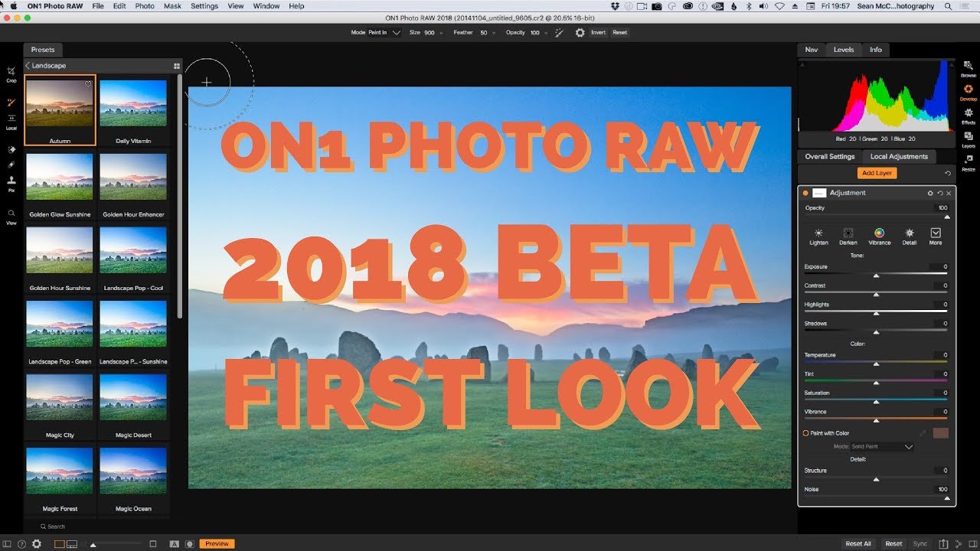
Task: Open the Presets tab
Action: [43, 50]
